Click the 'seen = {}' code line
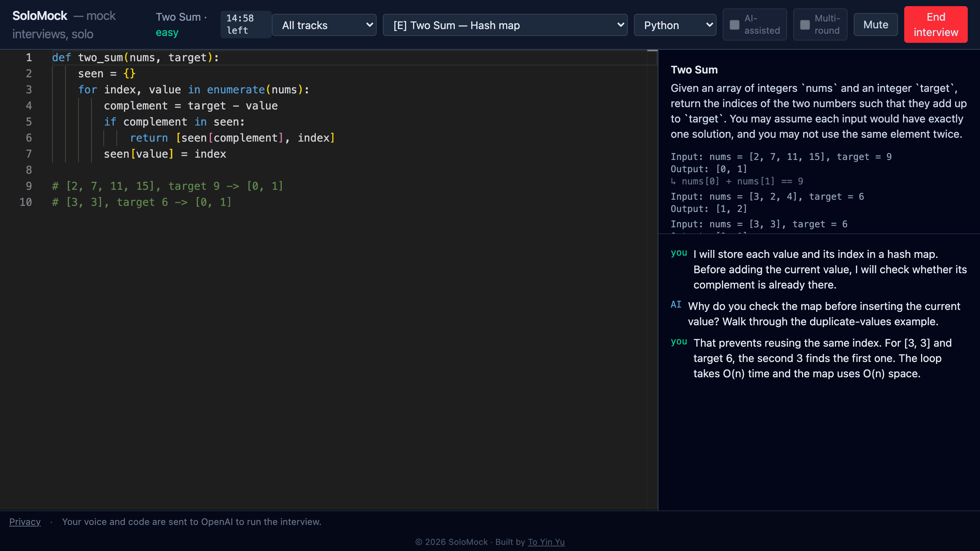This screenshot has width=980, height=551. [x=107, y=73]
